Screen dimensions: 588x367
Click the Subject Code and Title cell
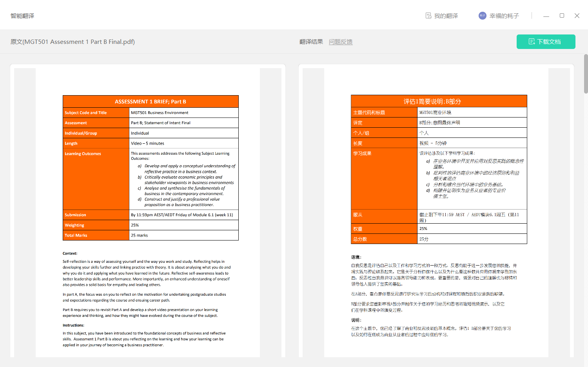coord(96,112)
